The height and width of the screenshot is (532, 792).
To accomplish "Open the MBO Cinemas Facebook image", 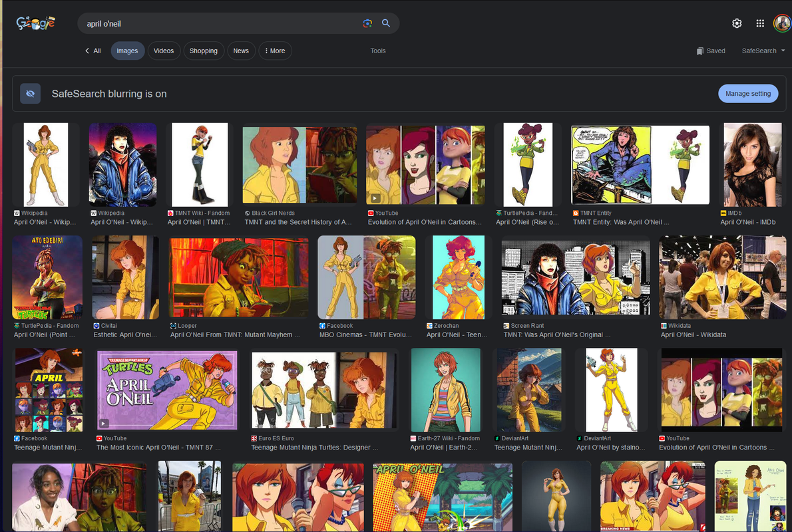I will (x=367, y=277).
